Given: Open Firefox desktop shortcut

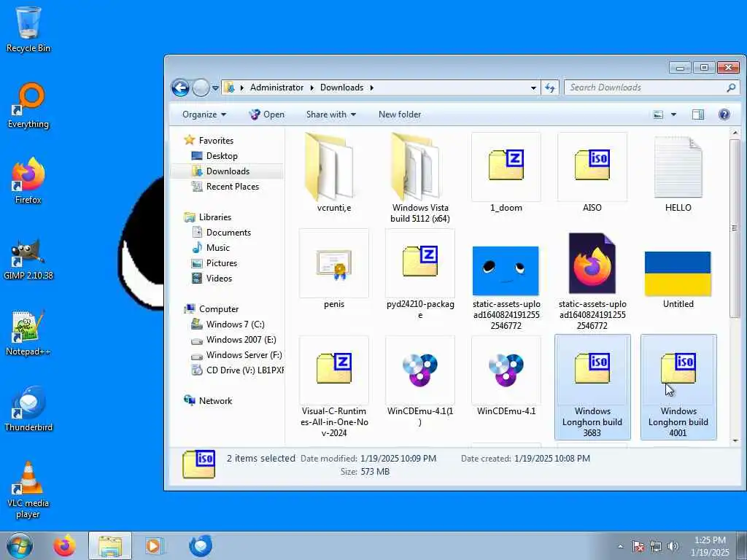Looking at the screenshot, I should coord(28,181).
